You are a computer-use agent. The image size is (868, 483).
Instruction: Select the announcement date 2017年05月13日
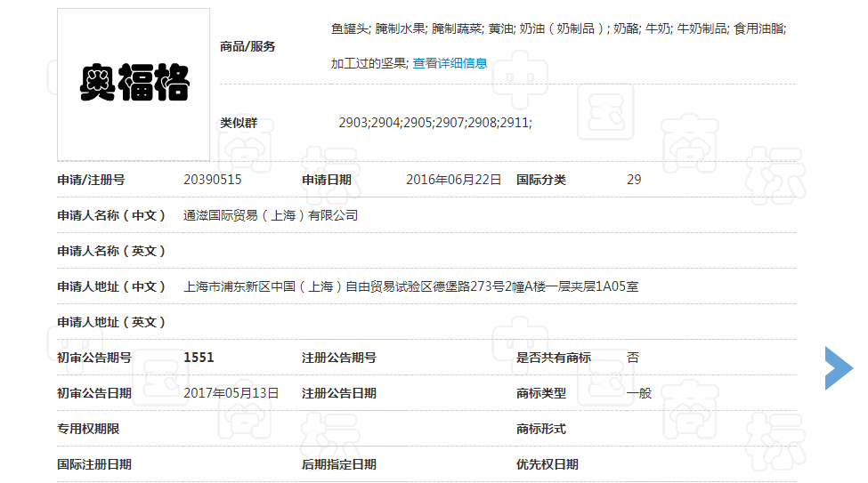(x=231, y=393)
